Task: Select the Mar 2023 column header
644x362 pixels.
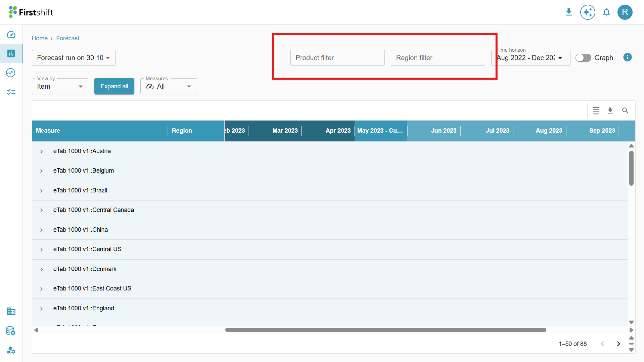Action: point(275,131)
